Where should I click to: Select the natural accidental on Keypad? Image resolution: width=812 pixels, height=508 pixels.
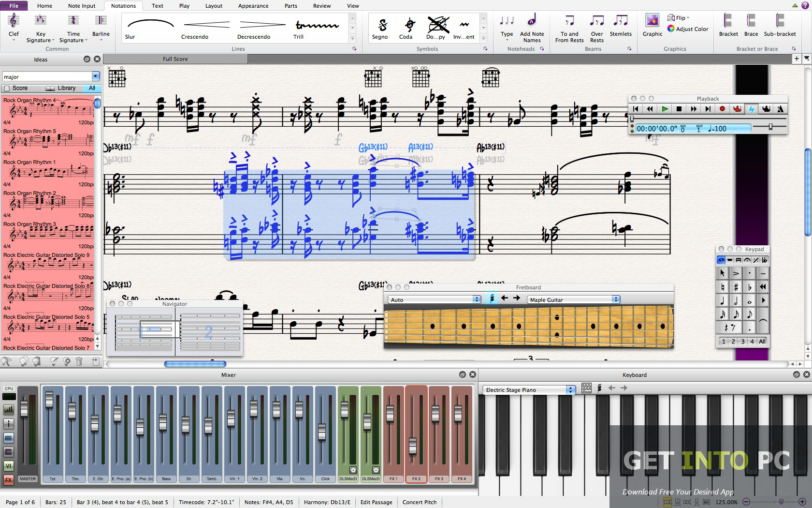[722, 287]
